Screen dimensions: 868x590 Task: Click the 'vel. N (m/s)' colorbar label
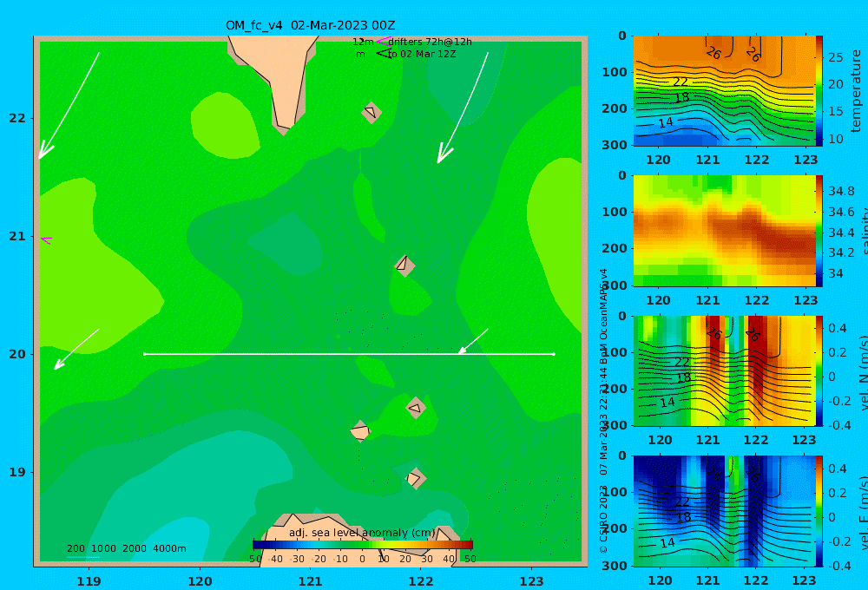(x=864, y=372)
